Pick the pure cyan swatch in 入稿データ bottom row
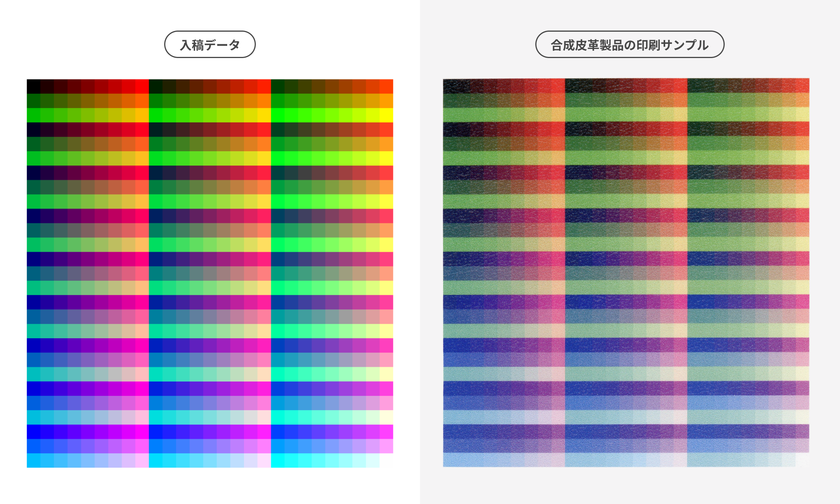Screen dimensions: 840x504 pyautogui.click(x=278, y=460)
